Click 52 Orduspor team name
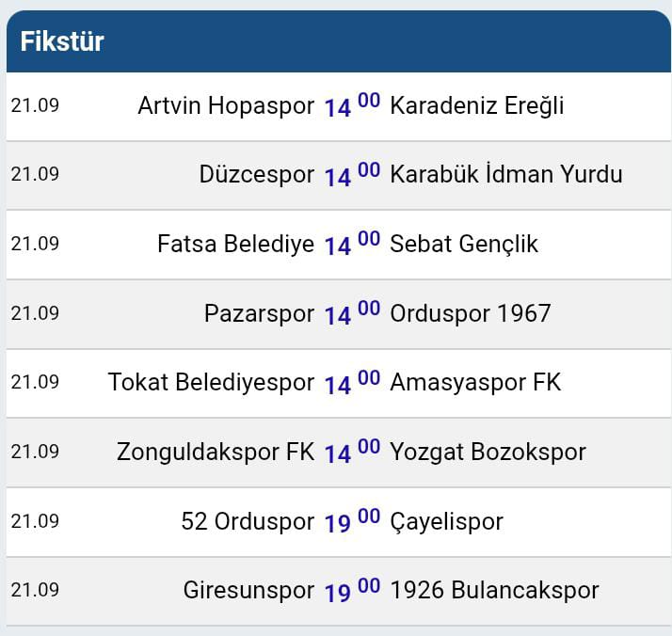The image size is (672, 636). 248,521
